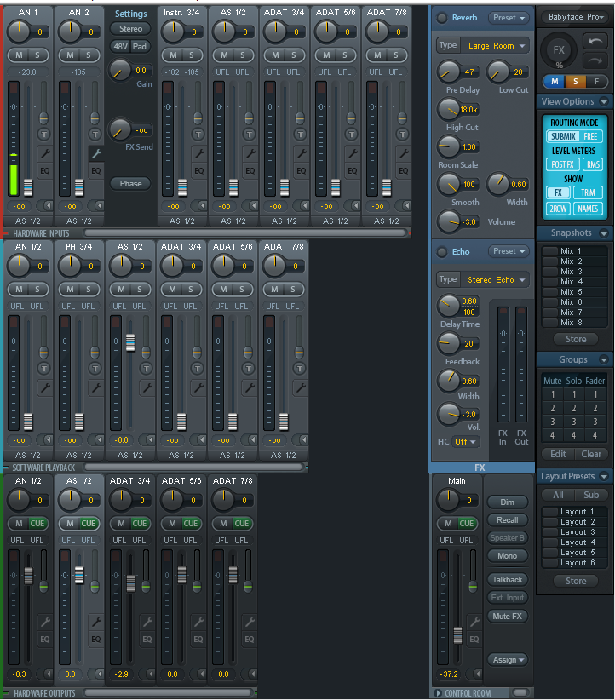Open wrench settings on AN 1/2 playback channel
The height and width of the screenshot is (700, 615).
tap(44, 387)
